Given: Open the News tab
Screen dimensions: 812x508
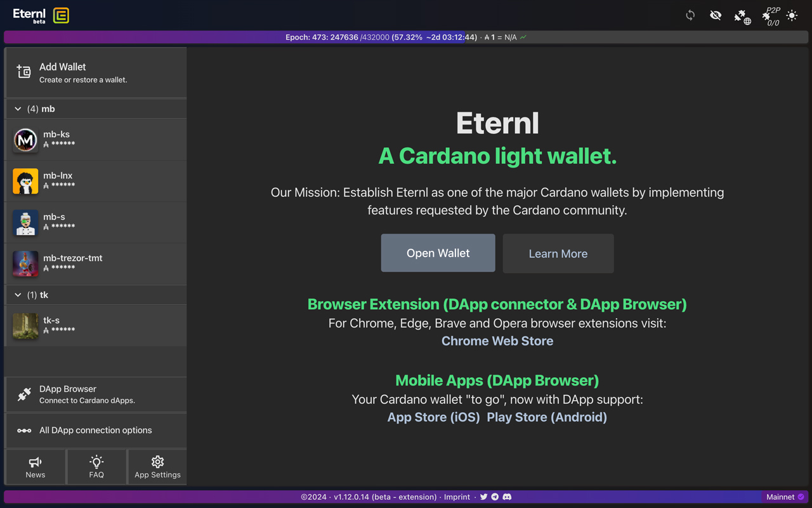Looking at the screenshot, I should coord(36,467).
